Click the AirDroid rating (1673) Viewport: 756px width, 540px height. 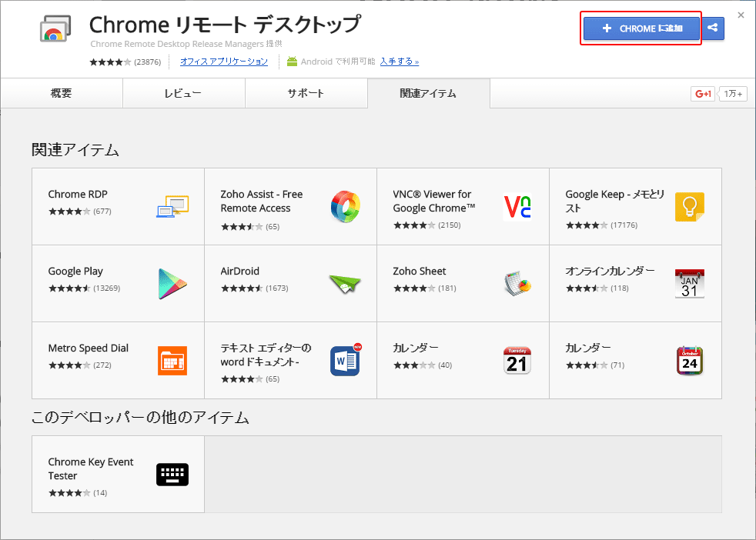click(x=254, y=288)
